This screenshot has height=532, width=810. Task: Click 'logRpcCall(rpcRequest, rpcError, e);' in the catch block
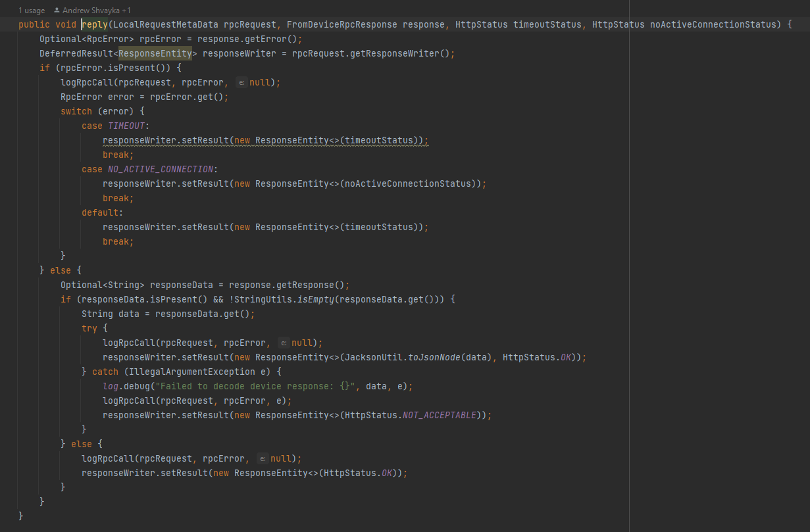click(x=197, y=400)
